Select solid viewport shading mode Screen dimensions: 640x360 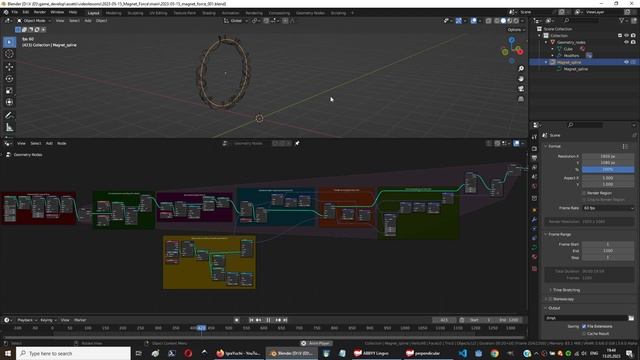(x=503, y=21)
